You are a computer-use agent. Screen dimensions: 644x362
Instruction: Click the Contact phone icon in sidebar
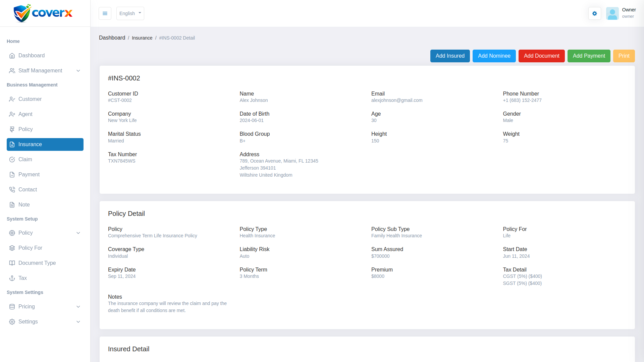[x=12, y=190]
